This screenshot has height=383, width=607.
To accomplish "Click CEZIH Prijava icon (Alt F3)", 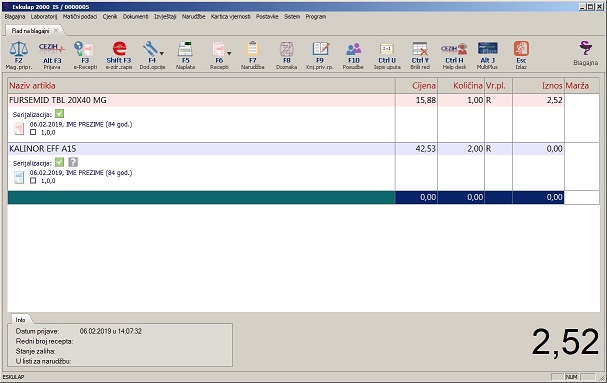I will (52, 49).
